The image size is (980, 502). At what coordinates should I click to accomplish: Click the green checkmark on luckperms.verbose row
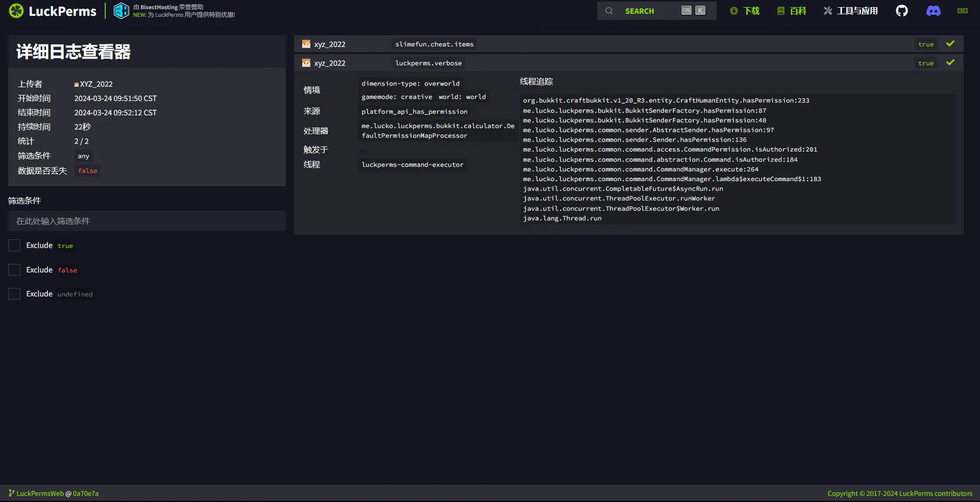(950, 63)
